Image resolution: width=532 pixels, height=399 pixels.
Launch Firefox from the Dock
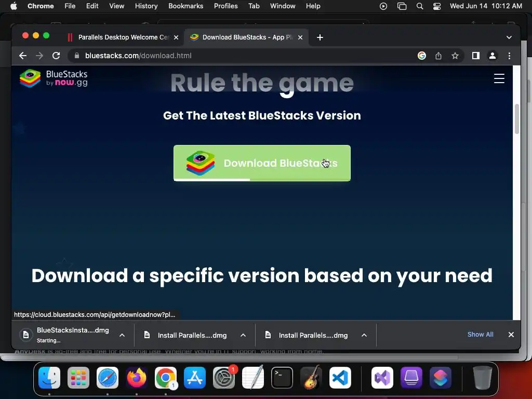pyautogui.click(x=137, y=378)
